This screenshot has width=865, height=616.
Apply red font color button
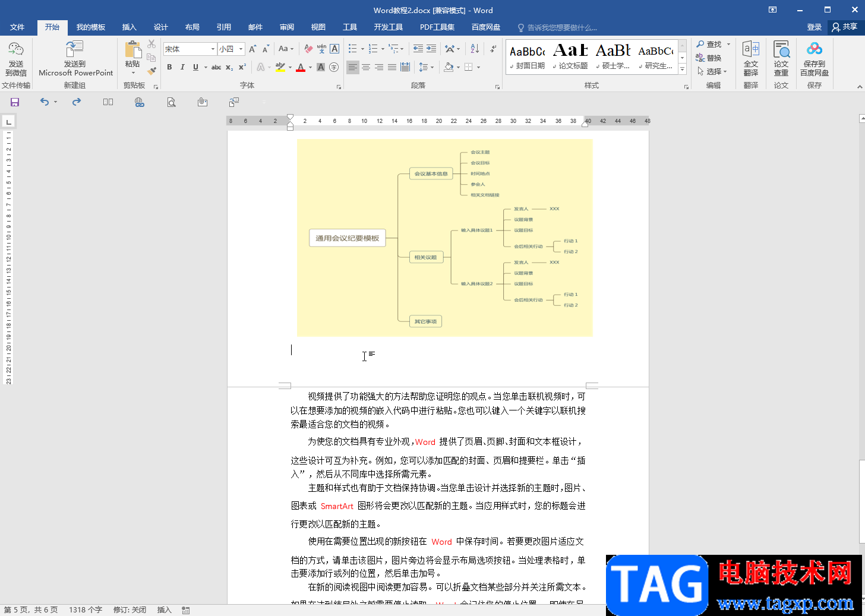pyautogui.click(x=301, y=67)
